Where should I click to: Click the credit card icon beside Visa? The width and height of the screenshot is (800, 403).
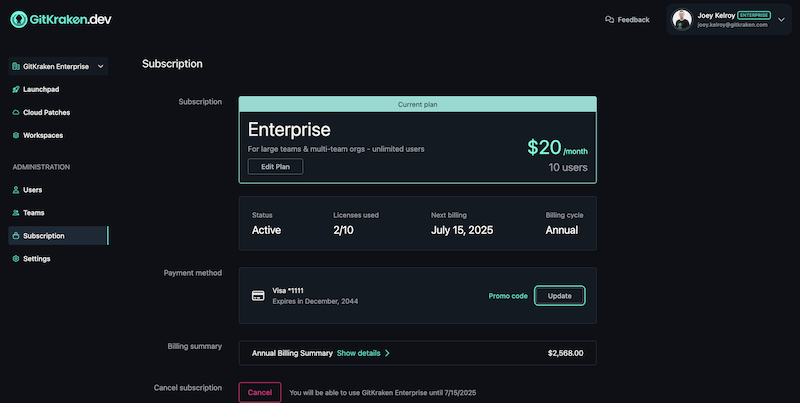[x=258, y=296]
